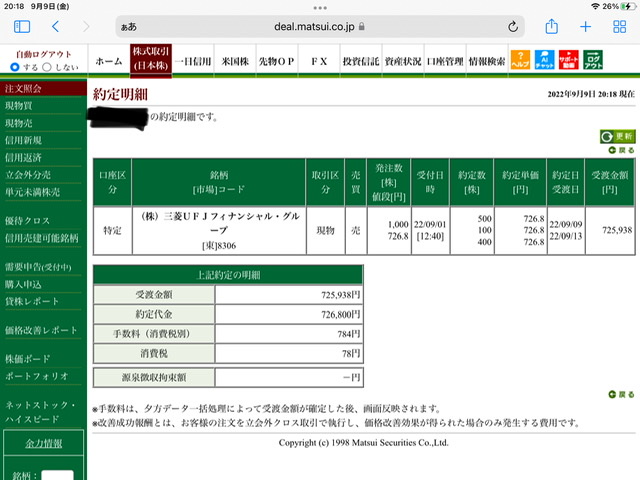Select 現物売 in the sidebar
This screenshot has width=640, height=480.
(x=19, y=123)
